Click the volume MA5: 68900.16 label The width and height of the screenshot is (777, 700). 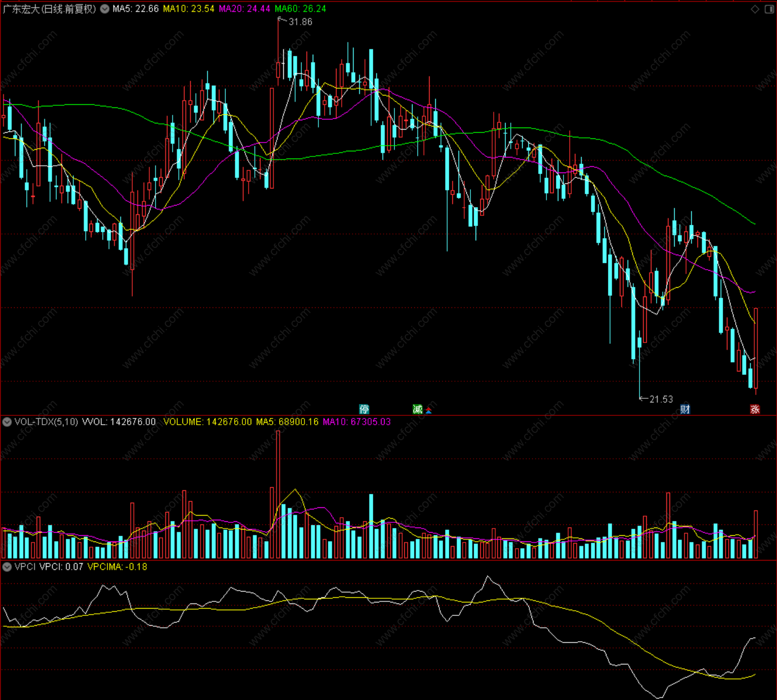click(x=287, y=422)
